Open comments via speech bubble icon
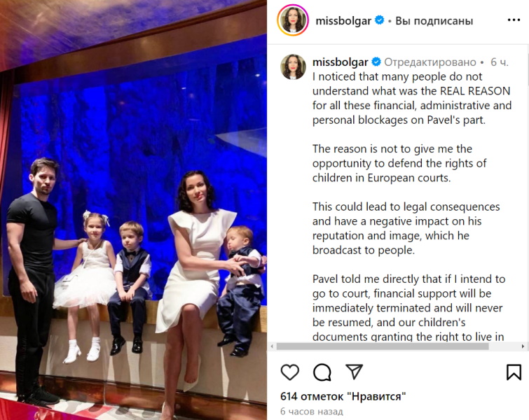 point(322,372)
